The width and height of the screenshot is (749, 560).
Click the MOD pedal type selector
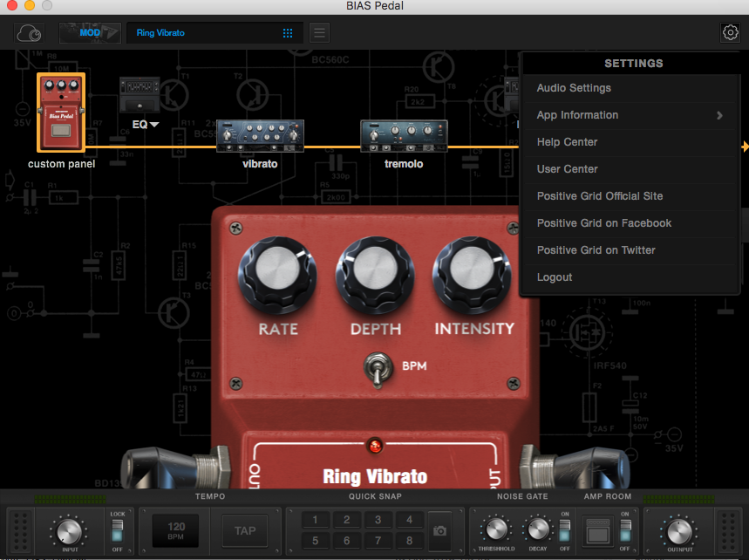(x=90, y=33)
